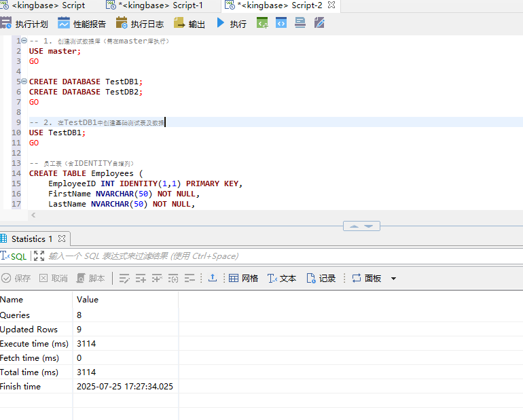
Task: Open the 面板 dropdown arrow
Action: tap(393, 279)
